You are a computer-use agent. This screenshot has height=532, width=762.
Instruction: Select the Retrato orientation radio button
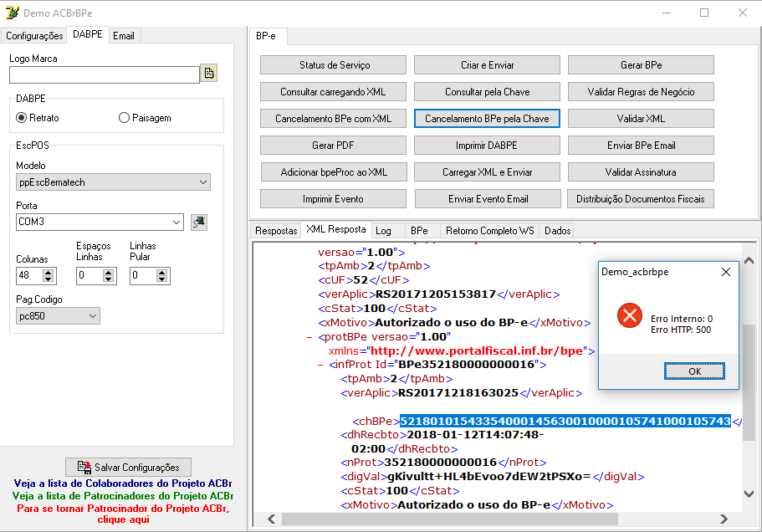coord(22,118)
